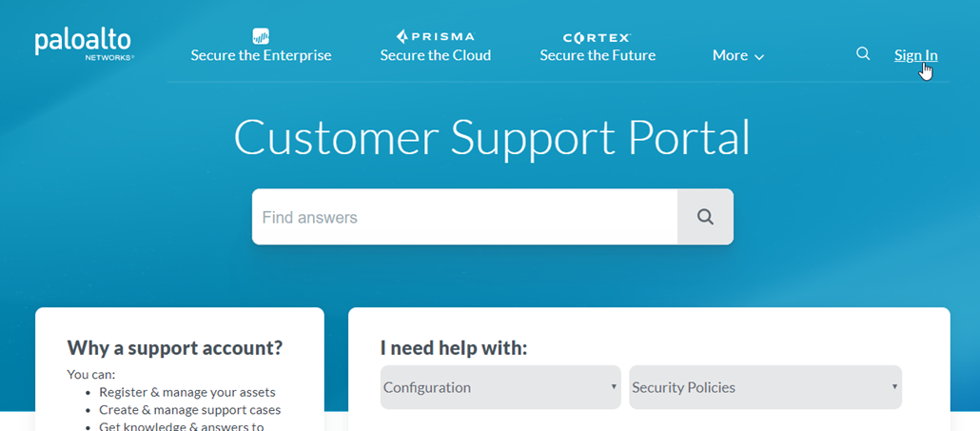Screen dimensions: 980x431
Task: Click the arrow on the Security Policies dropdown
Action: (894, 387)
